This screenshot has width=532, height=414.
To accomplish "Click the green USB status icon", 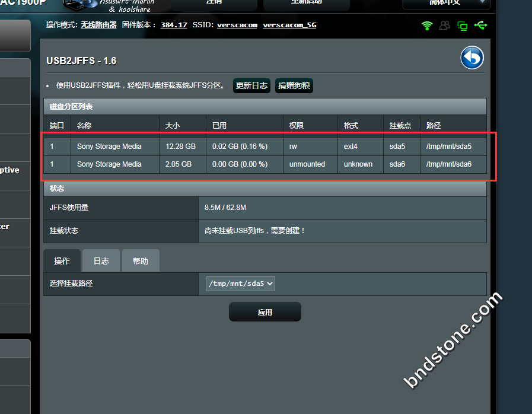I will pyautogui.click(x=480, y=25).
